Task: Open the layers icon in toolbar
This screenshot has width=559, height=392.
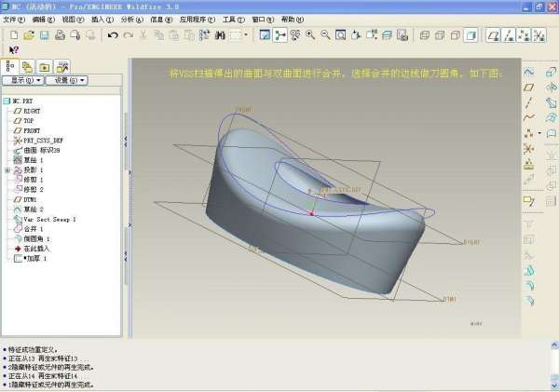Action: coord(387,35)
